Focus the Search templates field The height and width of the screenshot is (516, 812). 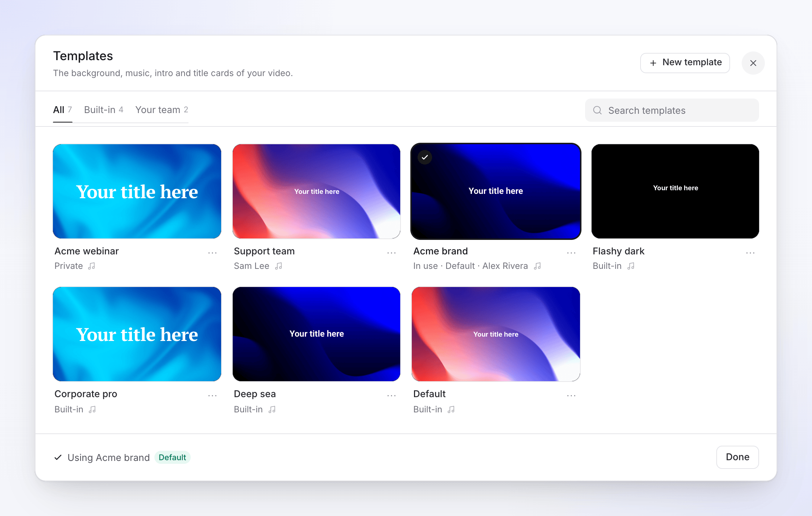click(x=672, y=110)
